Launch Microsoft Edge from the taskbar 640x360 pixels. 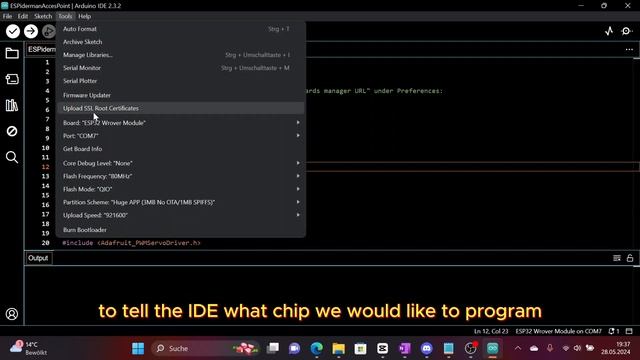click(316, 348)
